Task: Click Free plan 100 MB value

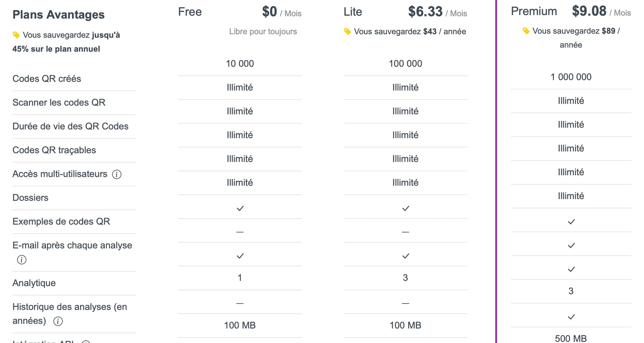Action: coord(240,325)
